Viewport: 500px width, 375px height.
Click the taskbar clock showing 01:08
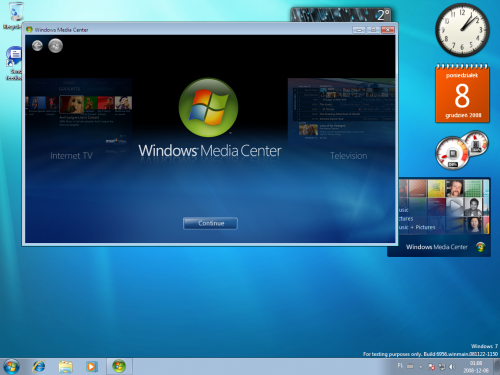(476, 367)
